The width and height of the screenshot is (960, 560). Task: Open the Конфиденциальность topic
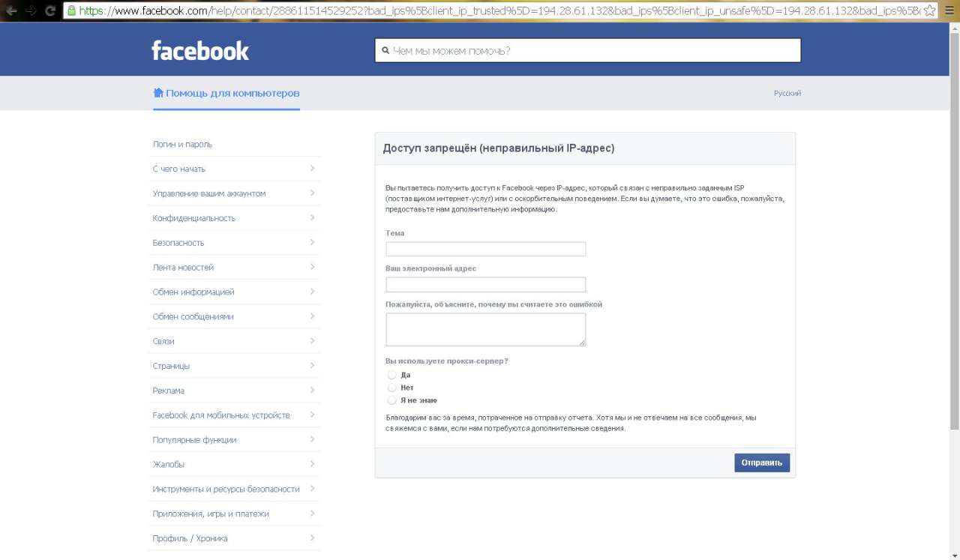click(x=193, y=218)
